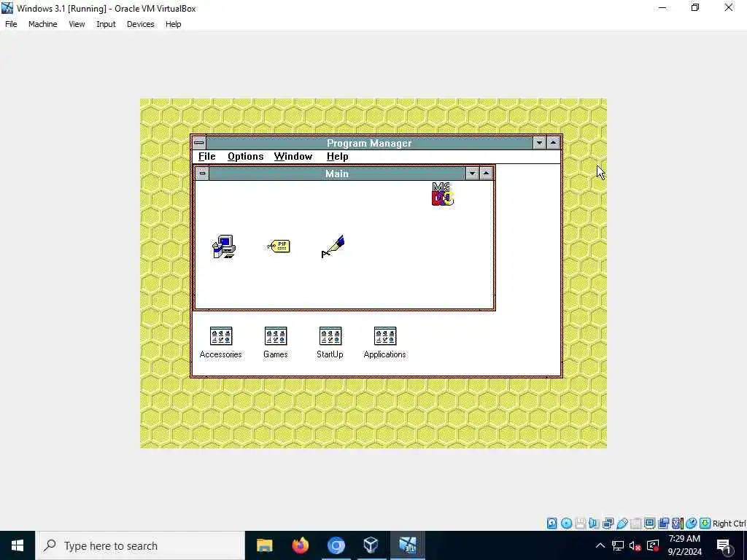Open the blue circle browser taskbar icon

coord(336,545)
